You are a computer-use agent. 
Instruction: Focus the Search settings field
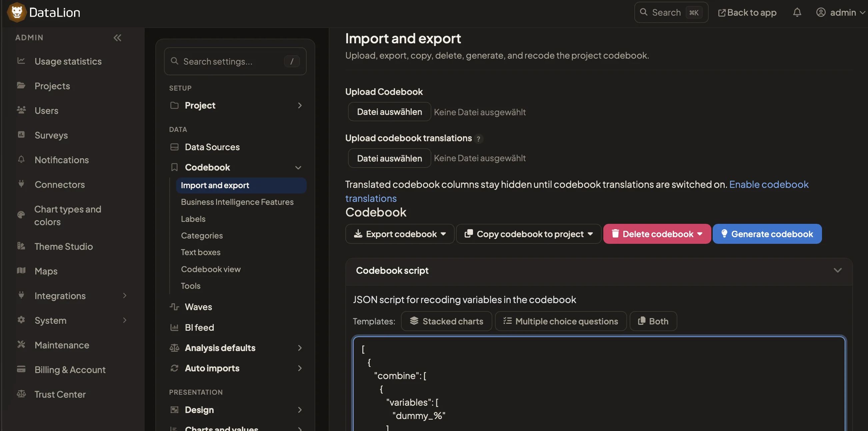235,61
